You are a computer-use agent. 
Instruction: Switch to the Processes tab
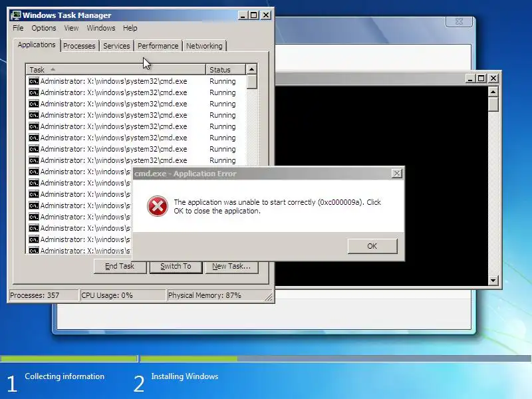pyautogui.click(x=79, y=46)
